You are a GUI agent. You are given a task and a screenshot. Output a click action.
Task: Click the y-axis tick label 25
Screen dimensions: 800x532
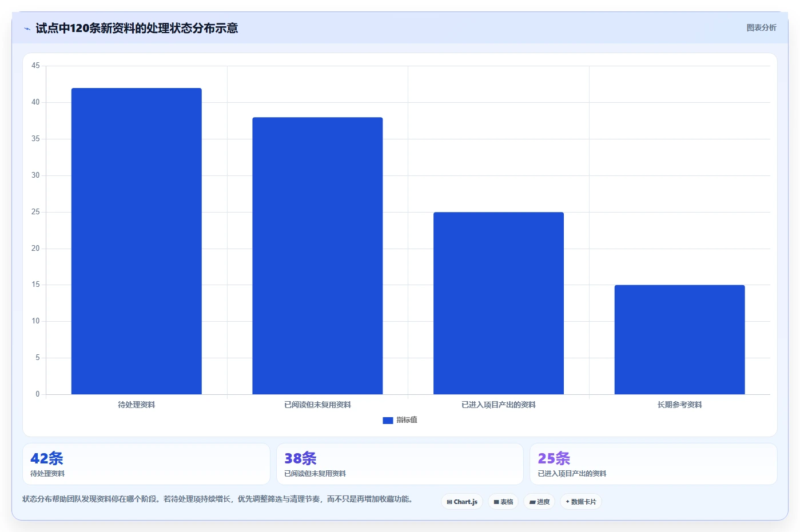tap(35, 212)
